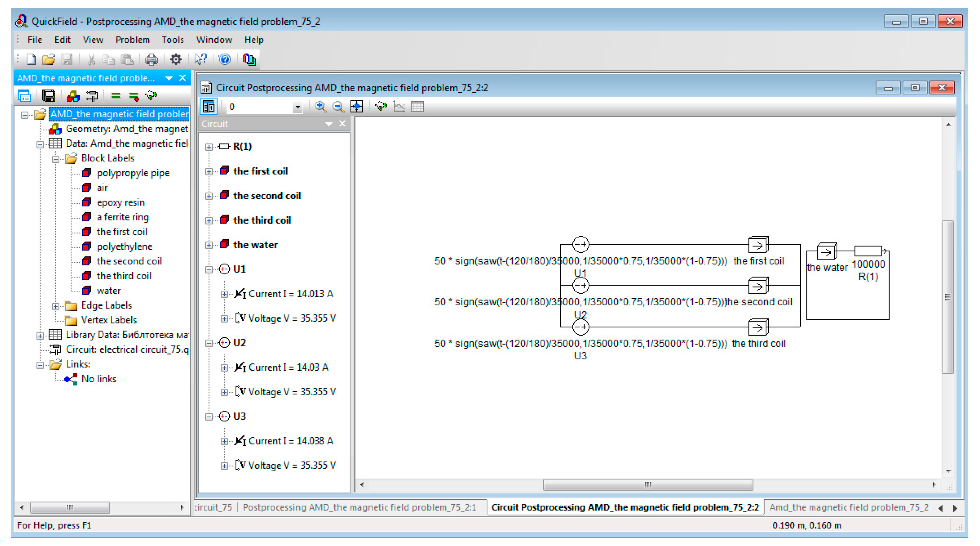Expand the Edge Labels folder
The image size is (980, 546).
(x=56, y=306)
